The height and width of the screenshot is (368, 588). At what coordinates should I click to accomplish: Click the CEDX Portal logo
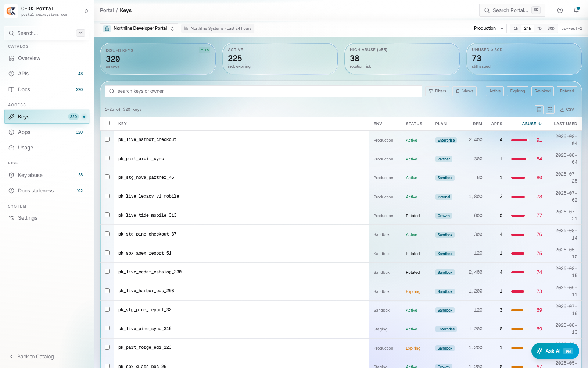point(11,11)
